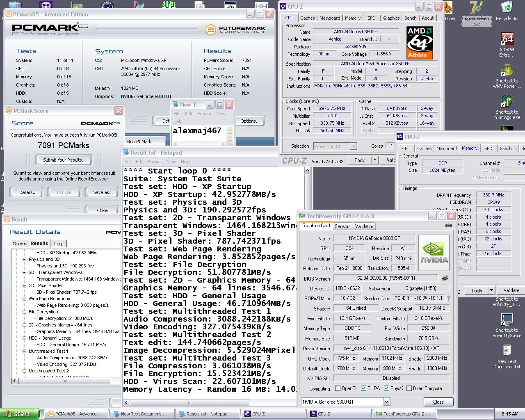Collapse the Physics and 3D tree node
525x420 pixels.
(25, 259)
